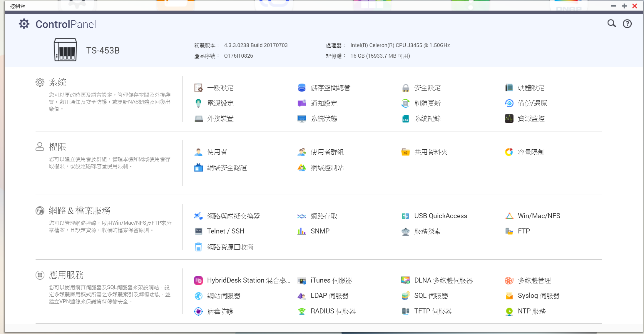Select the 系統 category heading
Screen dimensions: 644x334
pos(58,82)
